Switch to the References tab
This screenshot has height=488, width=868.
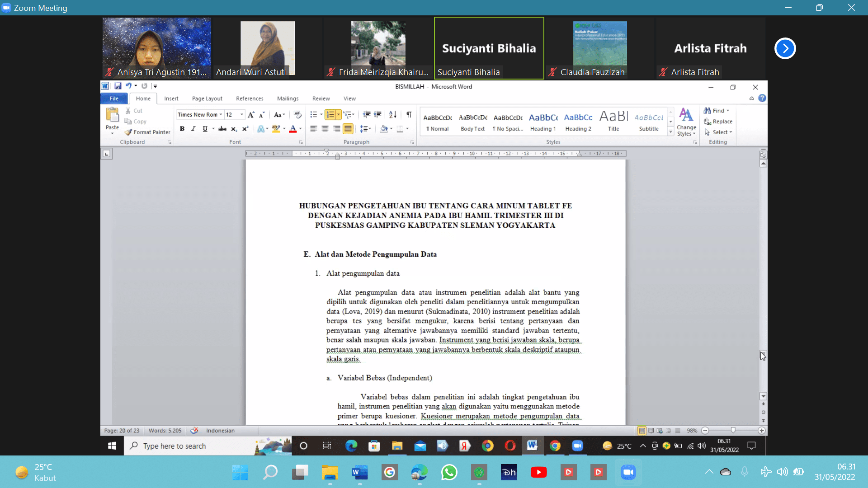pyautogui.click(x=250, y=99)
